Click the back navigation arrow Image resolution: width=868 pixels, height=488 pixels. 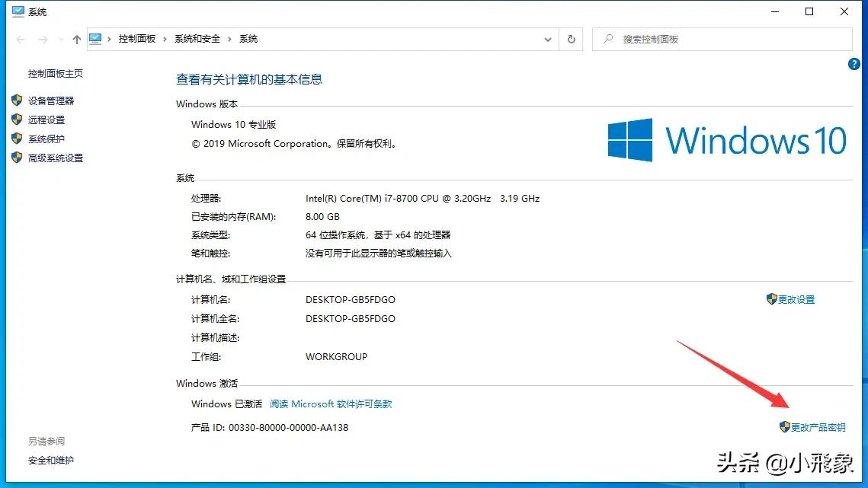(20, 38)
